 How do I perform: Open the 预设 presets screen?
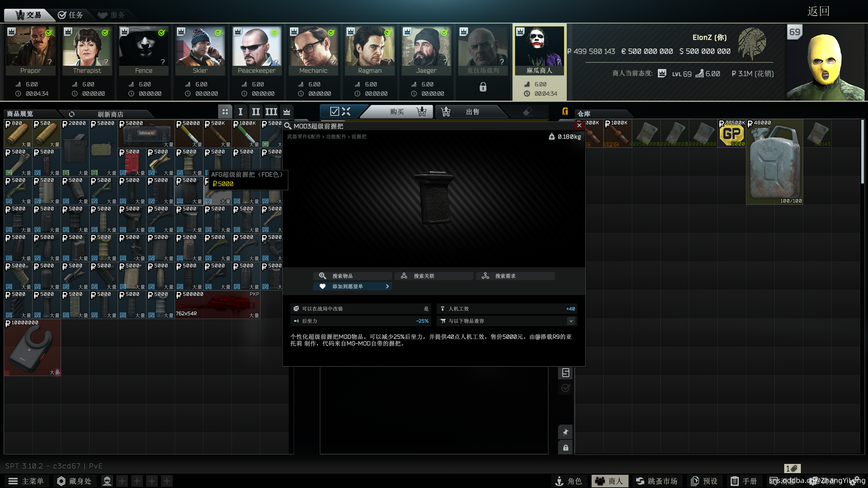tap(704, 481)
